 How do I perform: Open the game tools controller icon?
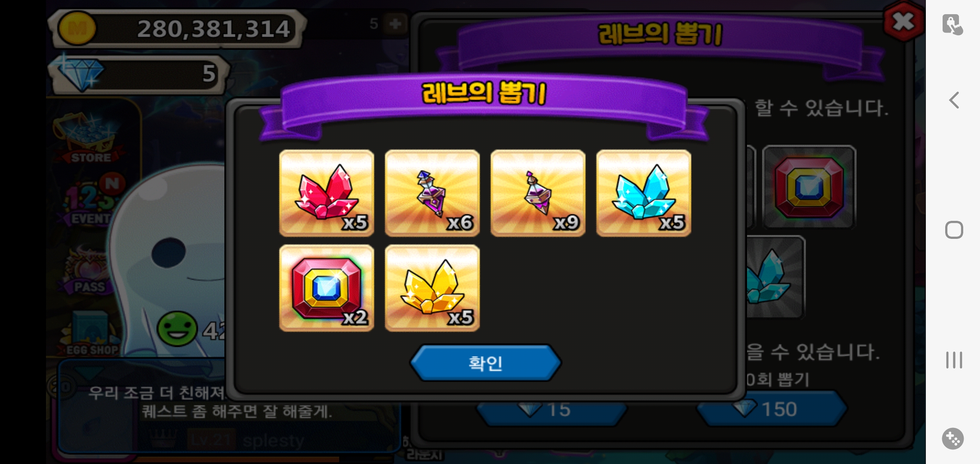953,439
